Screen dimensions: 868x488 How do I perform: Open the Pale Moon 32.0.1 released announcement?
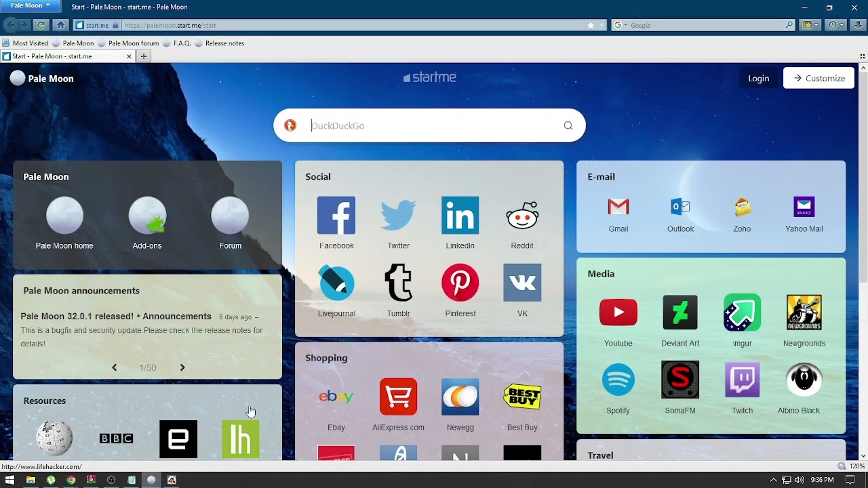pos(116,317)
